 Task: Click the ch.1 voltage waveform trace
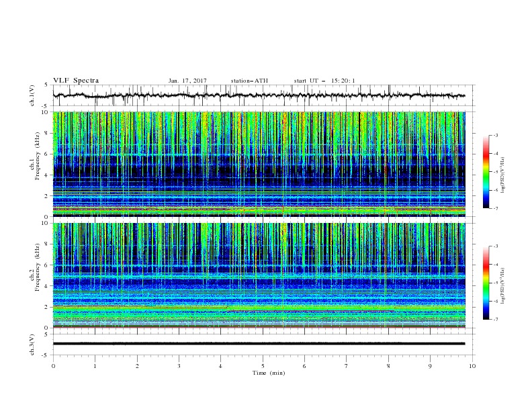tap(259, 95)
